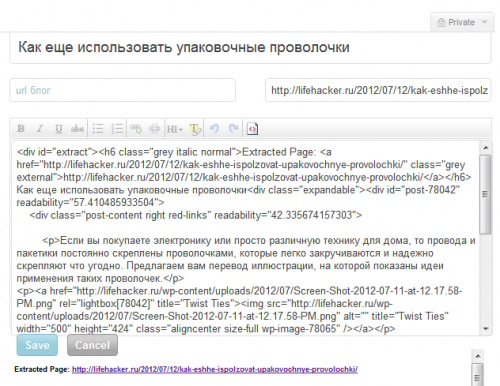Undo the last edit
This screenshot has height=386, width=500.
coord(214,128)
